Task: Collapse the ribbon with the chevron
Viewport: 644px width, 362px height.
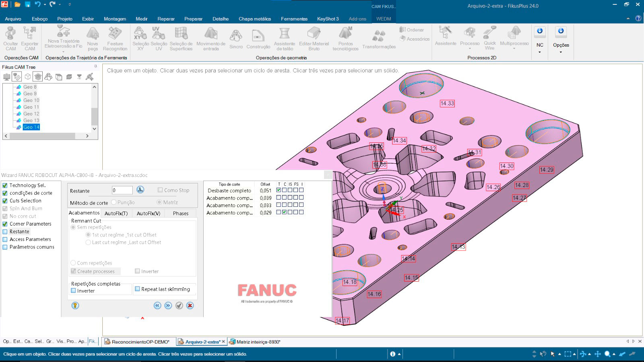Action: tap(628, 19)
